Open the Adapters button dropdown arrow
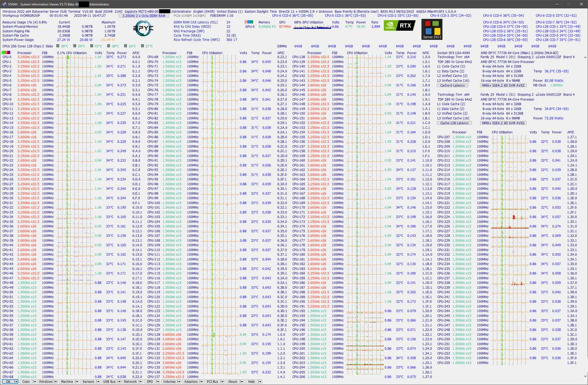This screenshot has width=588, height=385. point(201,382)
